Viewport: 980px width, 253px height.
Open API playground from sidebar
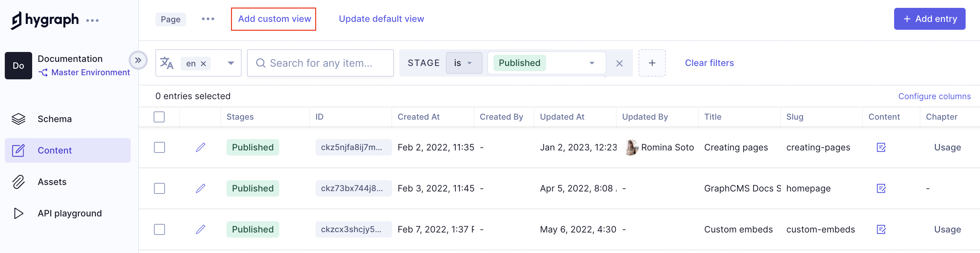[69, 213]
